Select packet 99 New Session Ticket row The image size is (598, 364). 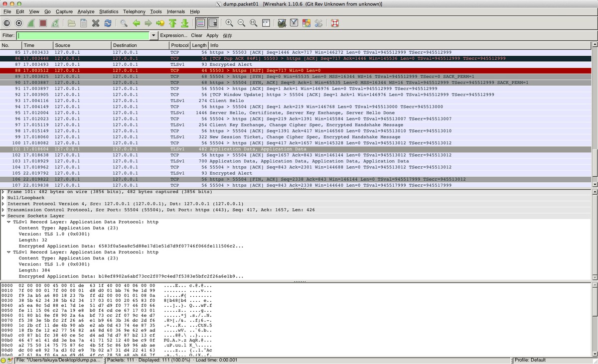(x=296, y=137)
